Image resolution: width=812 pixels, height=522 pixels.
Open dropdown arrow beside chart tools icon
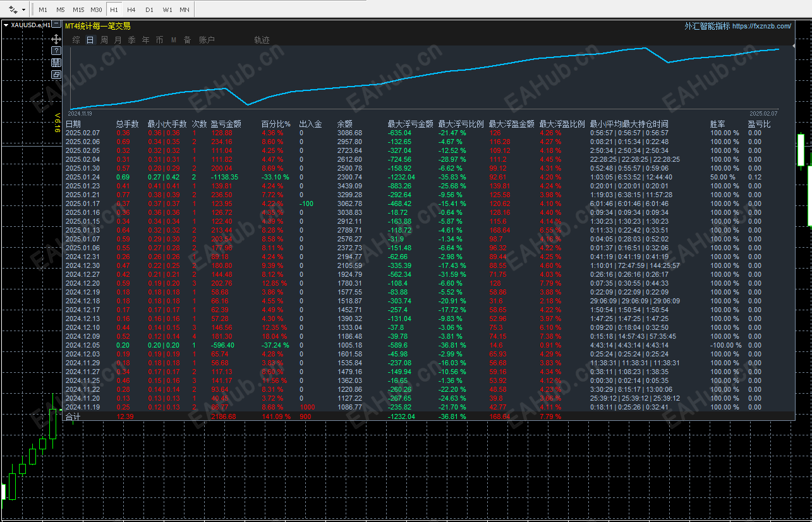24,10
